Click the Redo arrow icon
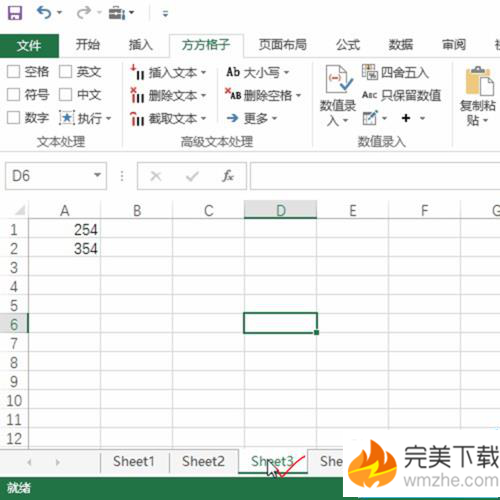This screenshot has width=500, height=500. 84,13
